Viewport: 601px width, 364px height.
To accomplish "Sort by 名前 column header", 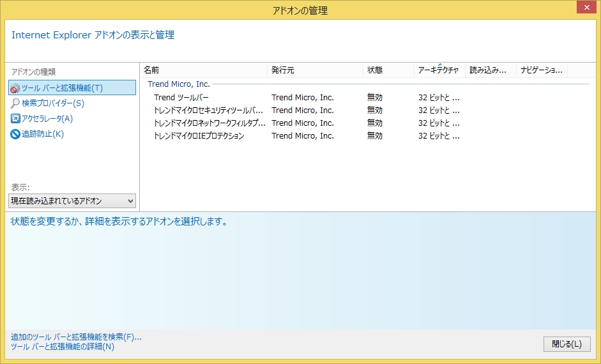I will point(204,70).
